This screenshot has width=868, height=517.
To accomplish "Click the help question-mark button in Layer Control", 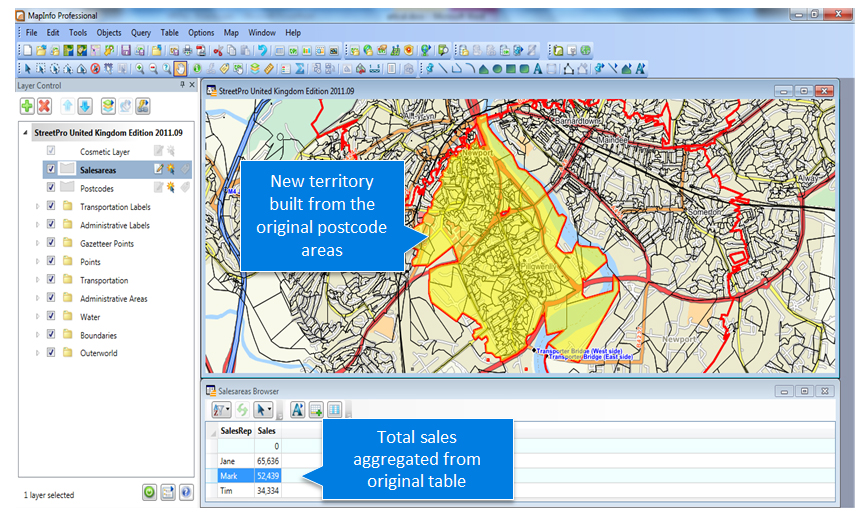I will coord(186,492).
